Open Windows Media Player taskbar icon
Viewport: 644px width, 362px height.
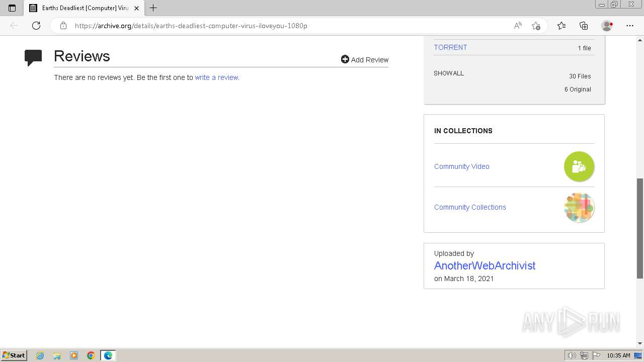(x=74, y=355)
